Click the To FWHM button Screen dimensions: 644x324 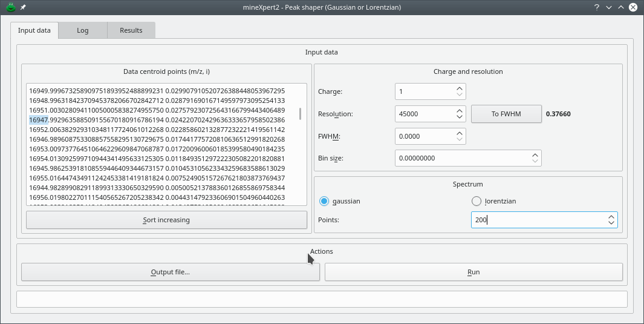(x=506, y=114)
